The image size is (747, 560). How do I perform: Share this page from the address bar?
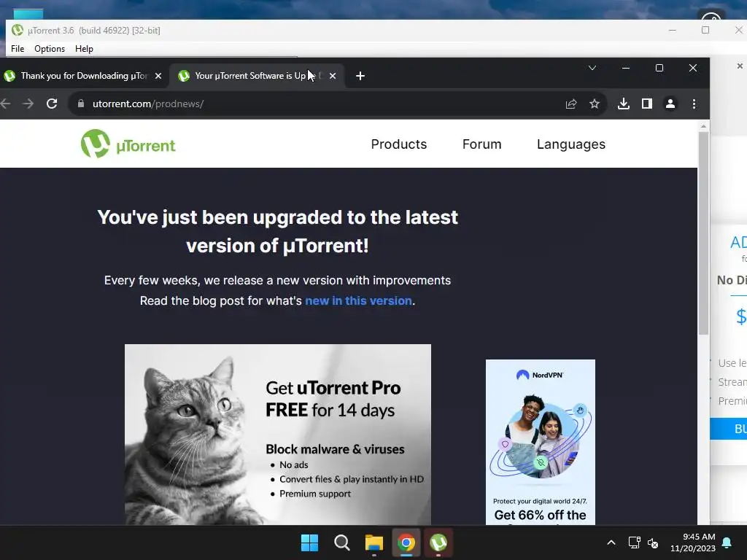point(570,104)
